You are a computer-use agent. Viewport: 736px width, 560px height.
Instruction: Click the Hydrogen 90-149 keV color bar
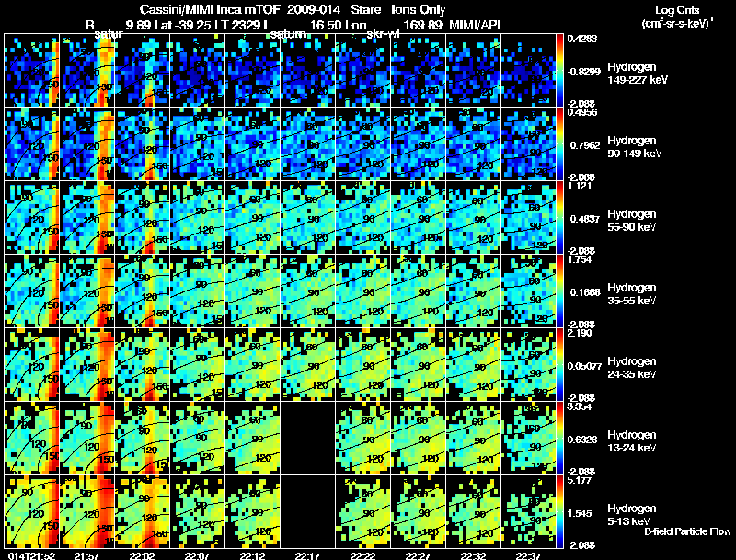pyautogui.click(x=560, y=144)
